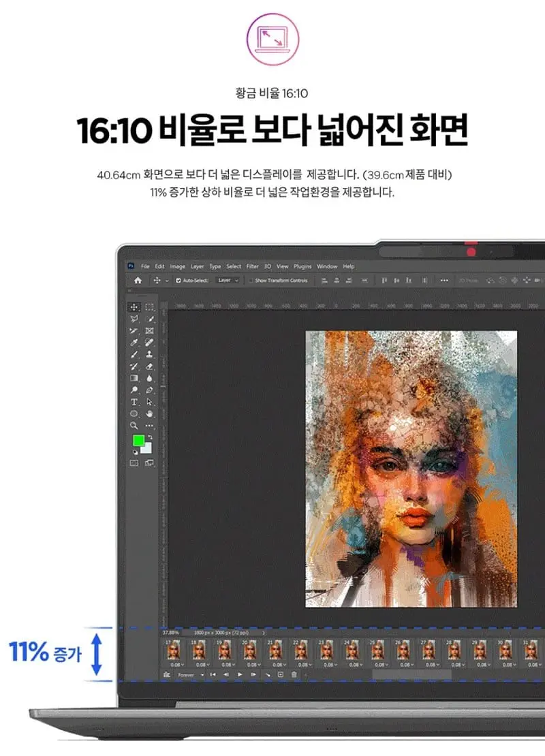Select frame 26 thumbnail in timeline
Image resolution: width=545 pixels, height=756 pixels.
[x=403, y=650]
